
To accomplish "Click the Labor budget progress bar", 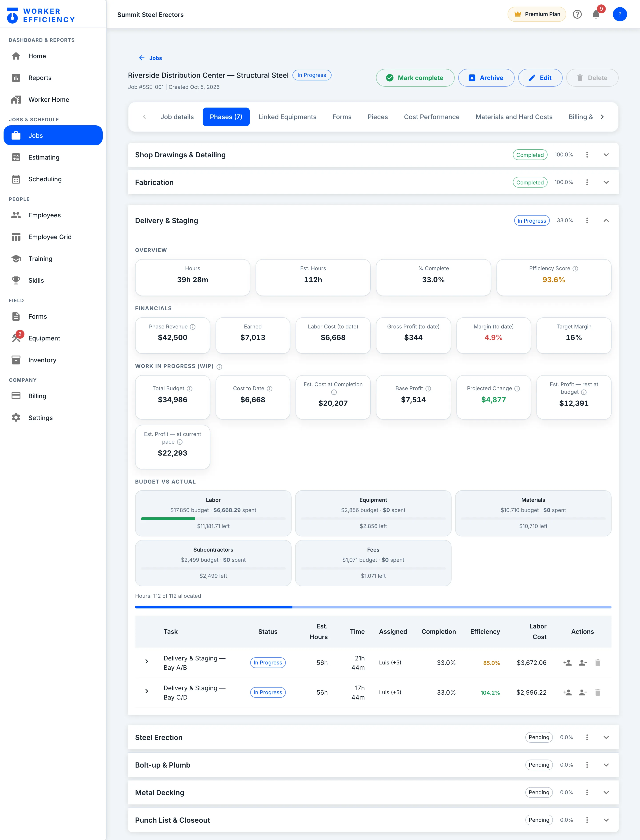I will tap(213, 518).
